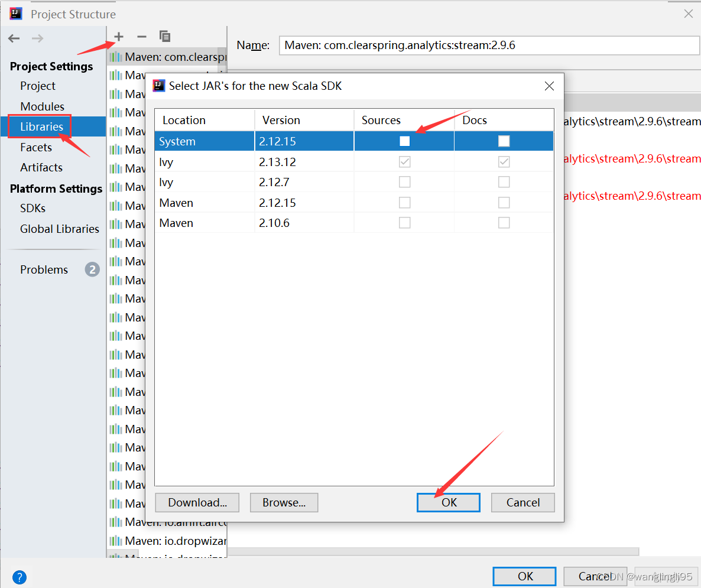Enable Docs for Ivy 2.12.7

click(x=504, y=182)
